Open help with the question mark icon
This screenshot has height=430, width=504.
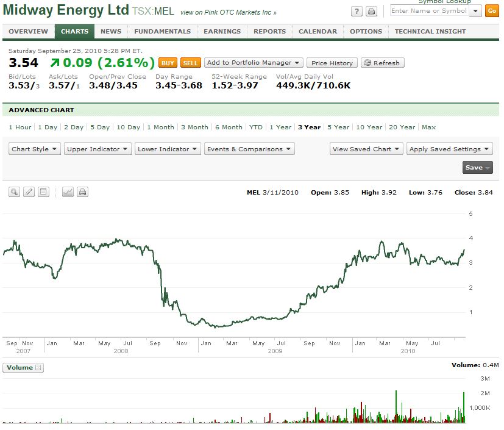[357, 12]
